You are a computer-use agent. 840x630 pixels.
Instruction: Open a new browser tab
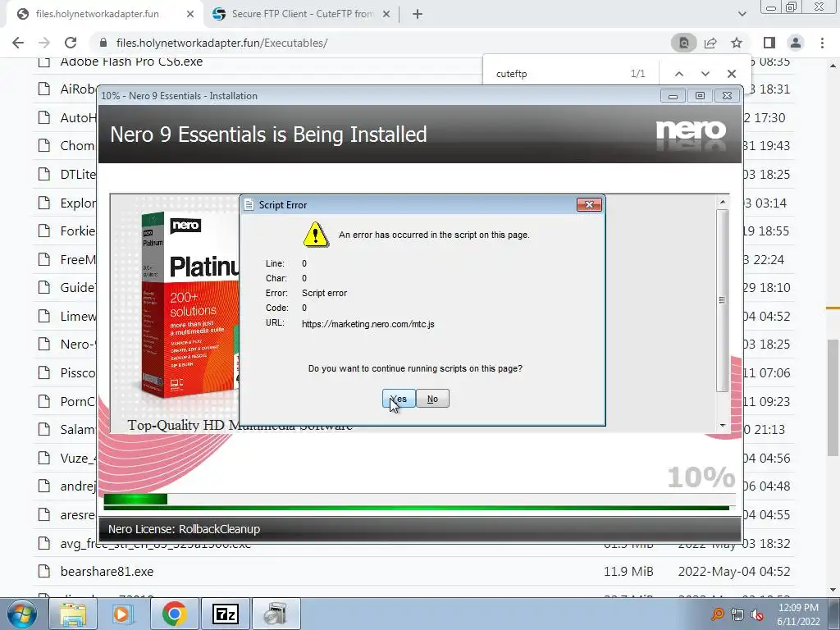point(418,14)
